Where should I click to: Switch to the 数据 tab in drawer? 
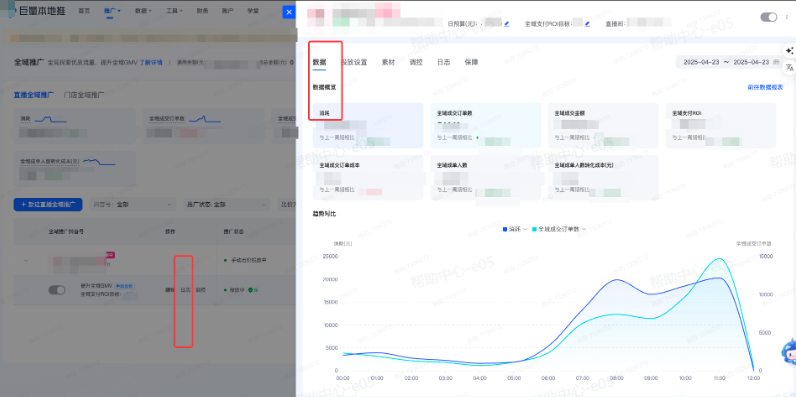[319, 62]
